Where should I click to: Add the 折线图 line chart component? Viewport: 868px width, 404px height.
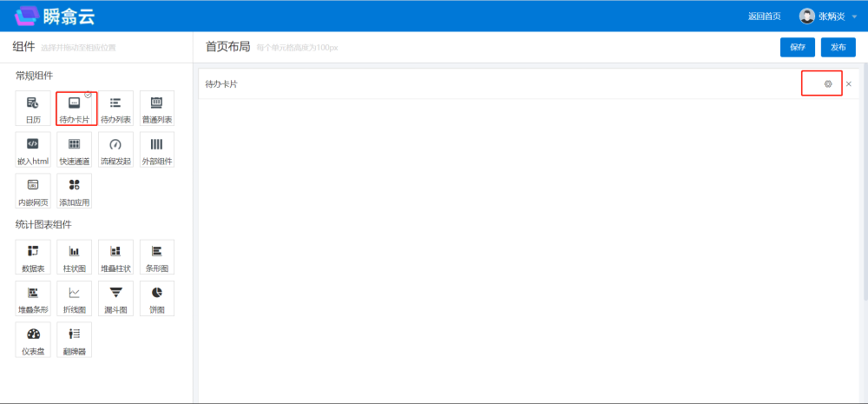click(x=74, y=298)
